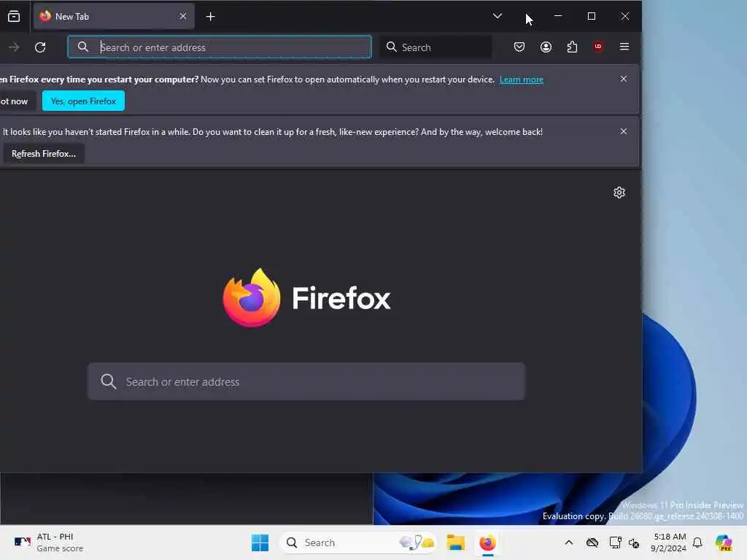Screen dimensions: 747x560
Task: Switch to the New Tab tab
Action: [x=114, y=17]
